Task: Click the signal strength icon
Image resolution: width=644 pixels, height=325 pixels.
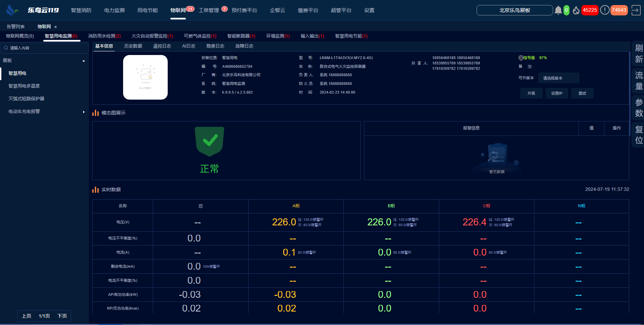Action: (521, 58)
